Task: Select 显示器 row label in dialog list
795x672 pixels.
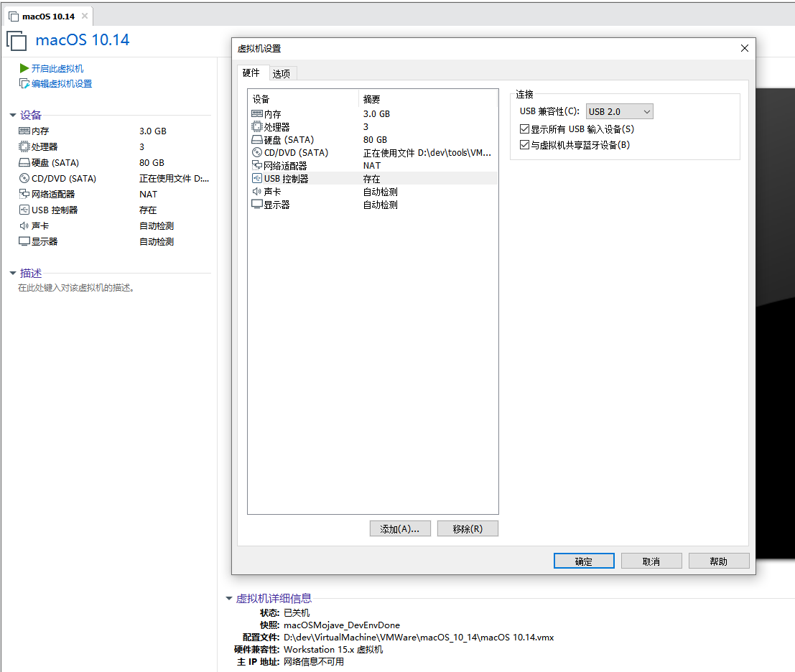Action: [276, 205]
